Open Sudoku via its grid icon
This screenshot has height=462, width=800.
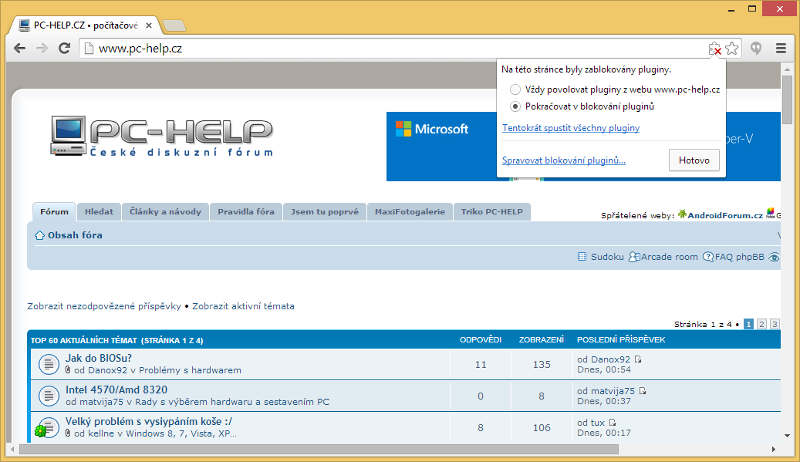pos(583,257)
